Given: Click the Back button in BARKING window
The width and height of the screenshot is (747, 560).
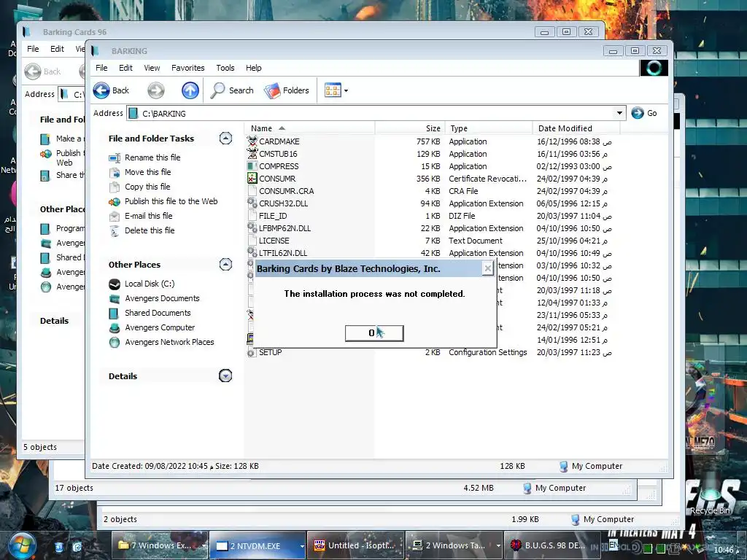Looking at the screenshot, I should click(111, 90).
